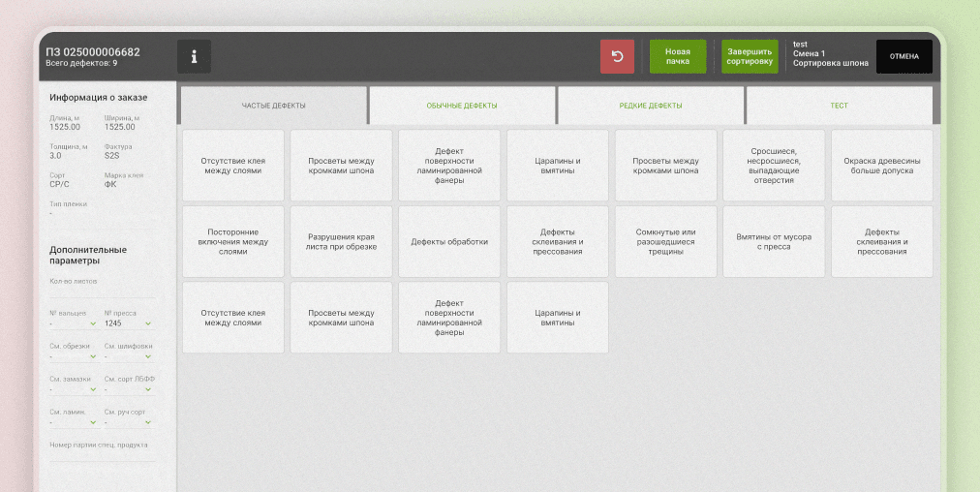The height and width of the screenshot is (492, 980).
Task: Open the № пресса dropdown
Action: [128, 323]
